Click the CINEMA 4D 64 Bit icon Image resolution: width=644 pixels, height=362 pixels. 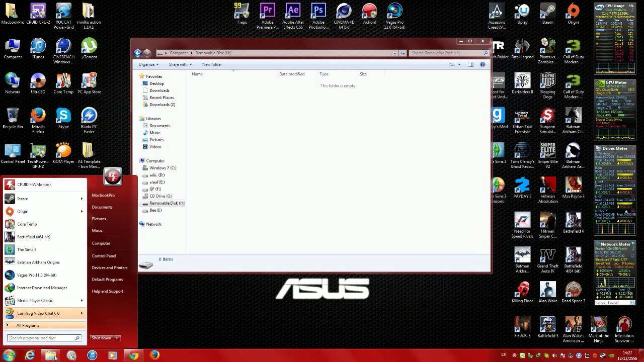[x=344, y=16]
